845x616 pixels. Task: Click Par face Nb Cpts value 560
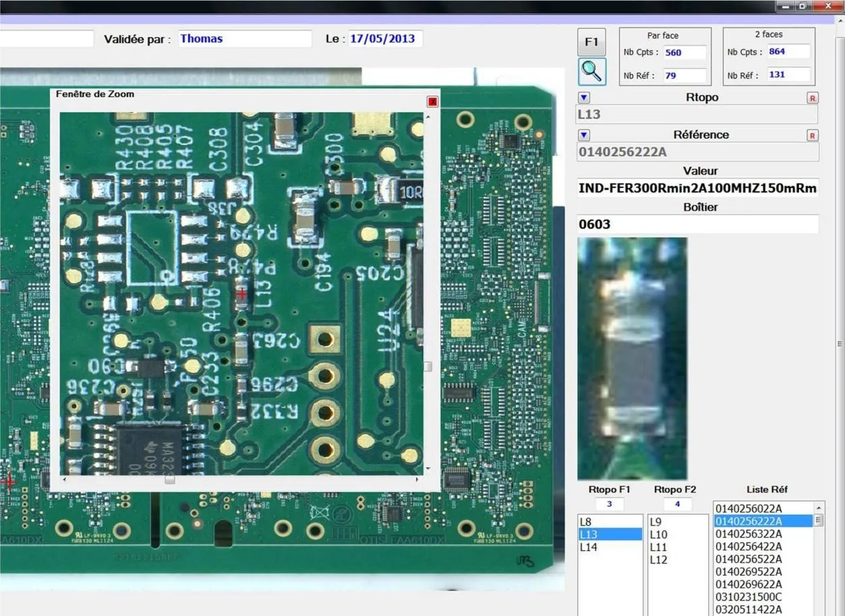click(x=684, y=53)
